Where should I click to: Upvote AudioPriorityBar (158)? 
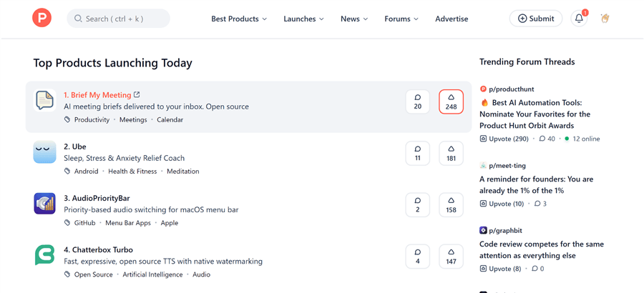click(x=451, y=205)
